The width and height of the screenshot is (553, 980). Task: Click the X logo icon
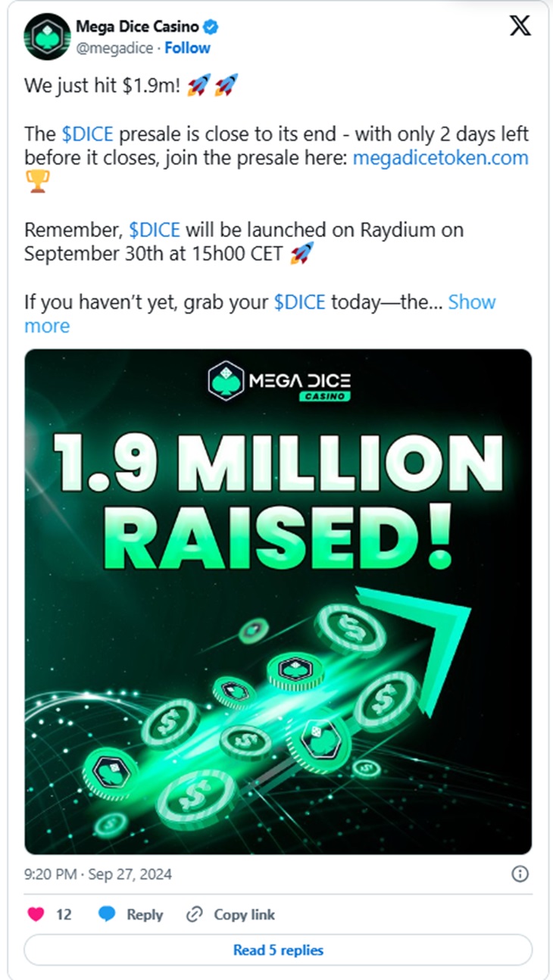click(520, 27)
